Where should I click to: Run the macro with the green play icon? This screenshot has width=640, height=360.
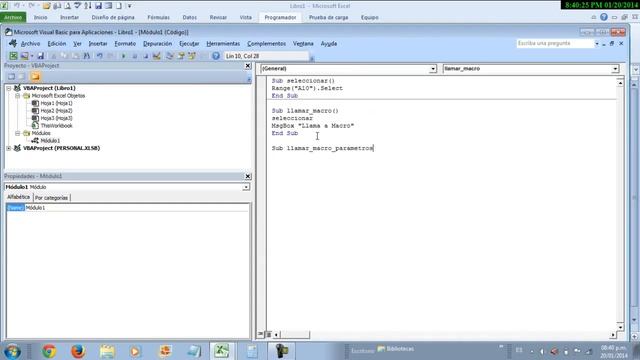pyautogui.click(x=123, y=56)
